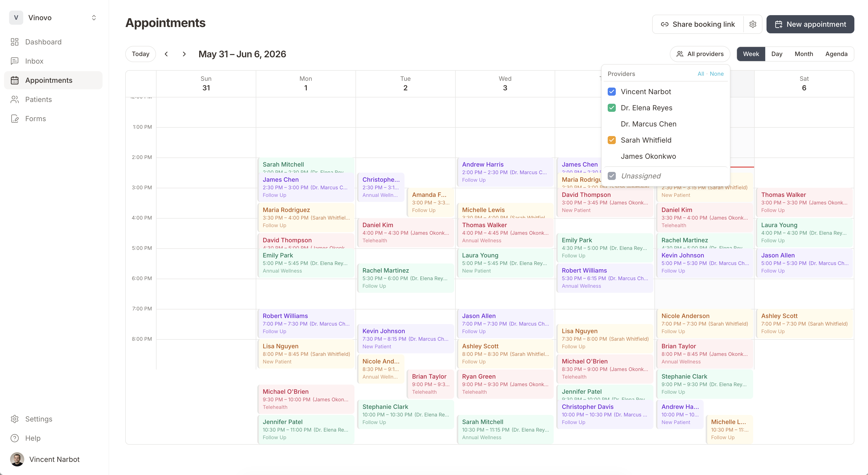Open Thomas Walker Saturday 3:00 PM appointment
This screenshot has height=475, width=868.
pyautogui.click(x=804, y=202)
